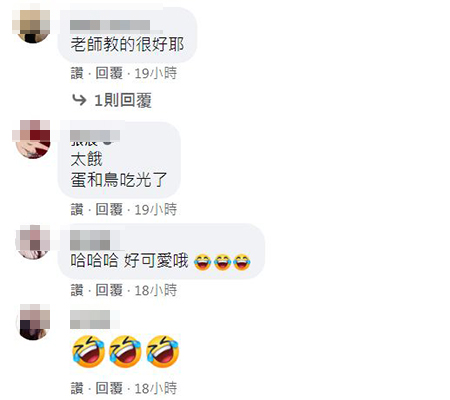The image size is (450, 400).
Task: Open the profile picture beside 太餓 comment
Action: pos(33,141)
